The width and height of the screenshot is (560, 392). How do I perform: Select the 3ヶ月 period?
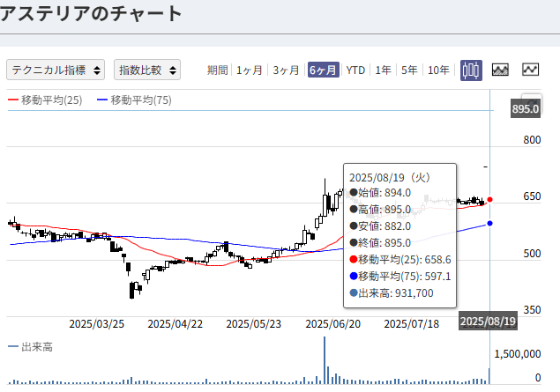(x=286, y=70)
